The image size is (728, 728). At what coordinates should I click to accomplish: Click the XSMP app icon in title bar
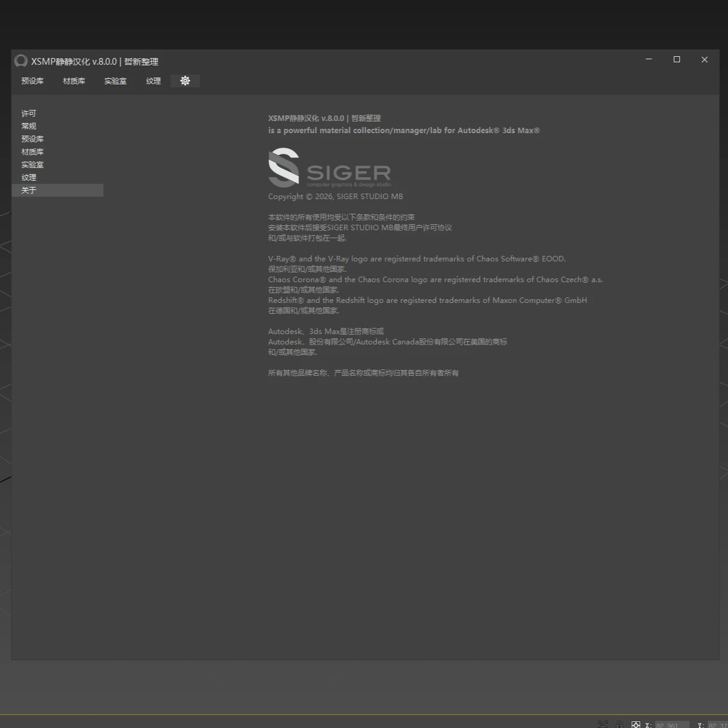click(21, 61)
